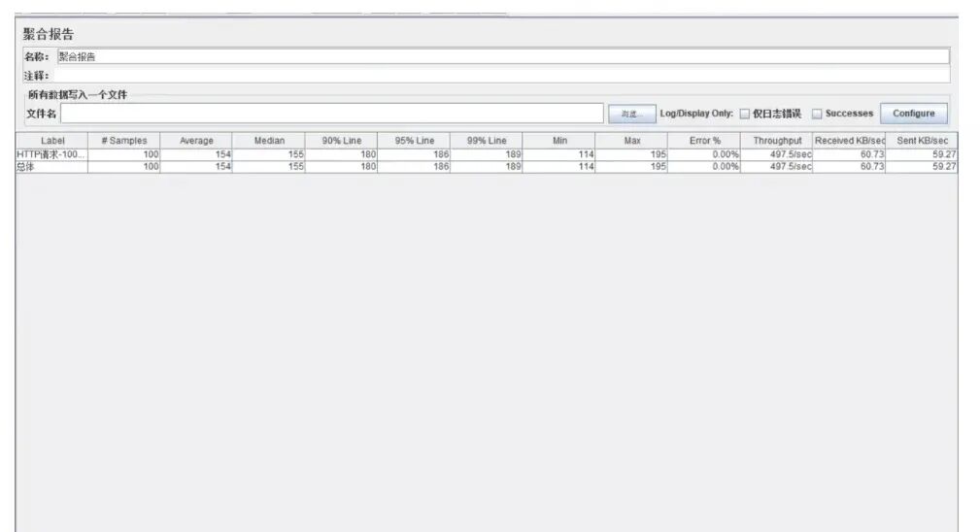Click the Received KB/sec column header

(849, 141)
